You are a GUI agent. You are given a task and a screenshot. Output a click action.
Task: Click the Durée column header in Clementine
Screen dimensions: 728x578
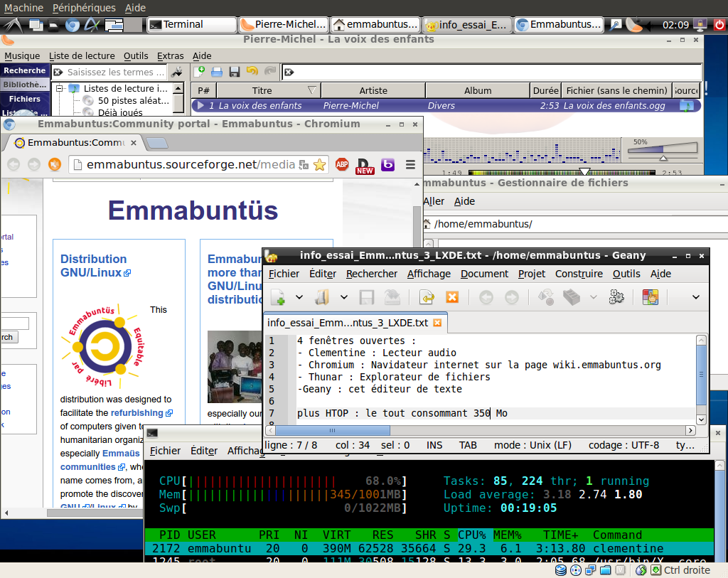[545, 90]
